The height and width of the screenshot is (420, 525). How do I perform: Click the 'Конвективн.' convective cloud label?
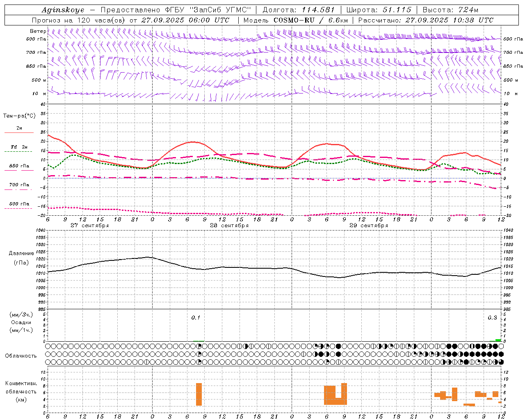(x=21, y=383)
